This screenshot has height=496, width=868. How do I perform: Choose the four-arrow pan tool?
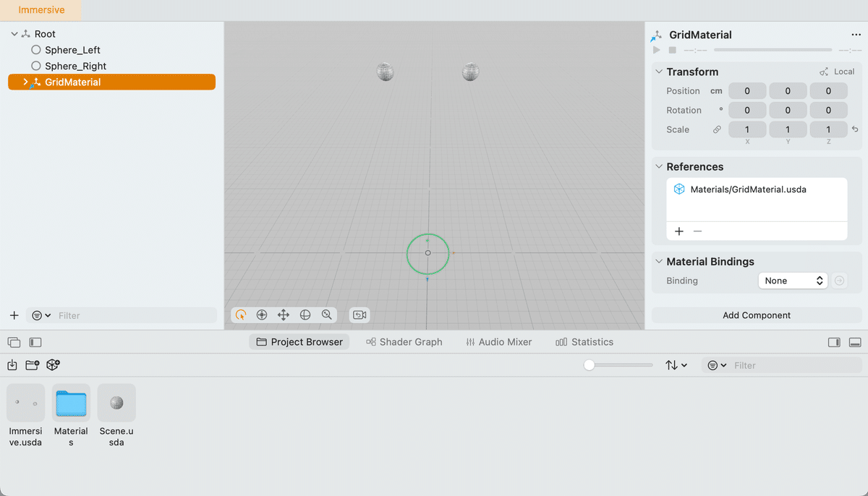point(284,315)
